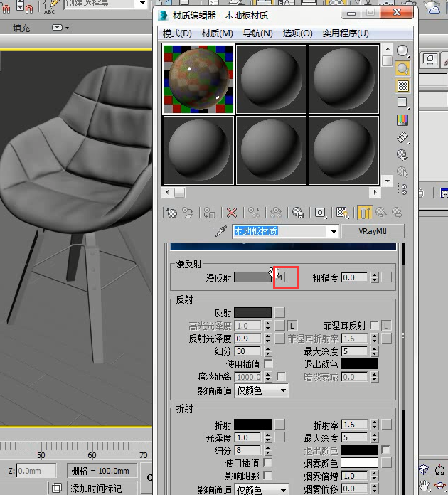Click the Select by Material icon
The width and height of the screenshot is (448, 495).
[402, 172]
